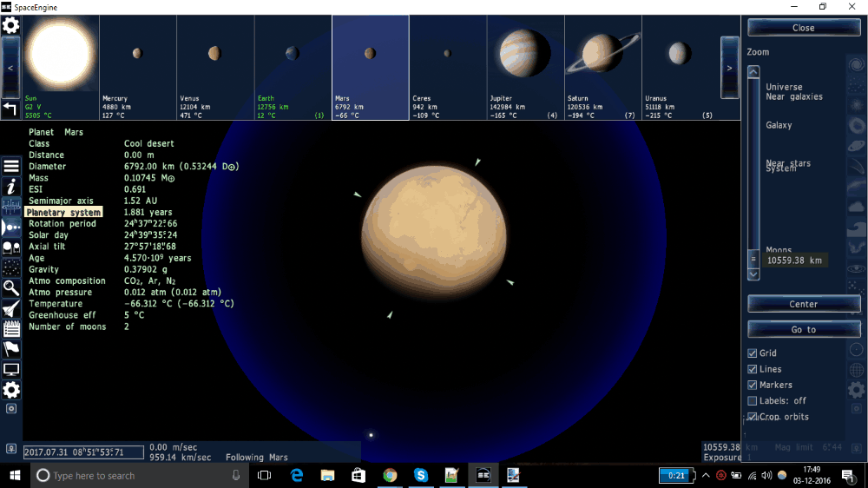The height and width of the screenshot is (488, 868).
Task: Click the faded gear icon in right toolbar
Action: (x=857, y=390)
